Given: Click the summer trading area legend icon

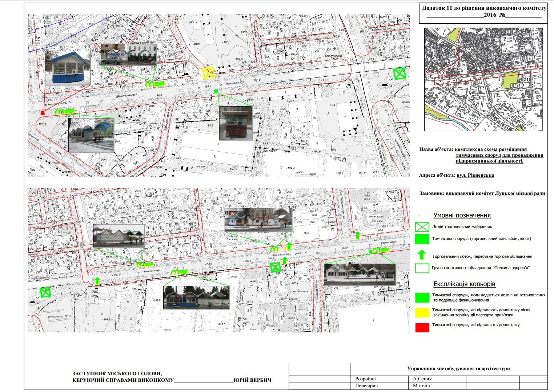Looking at the screenshot, I should (422, 227).
